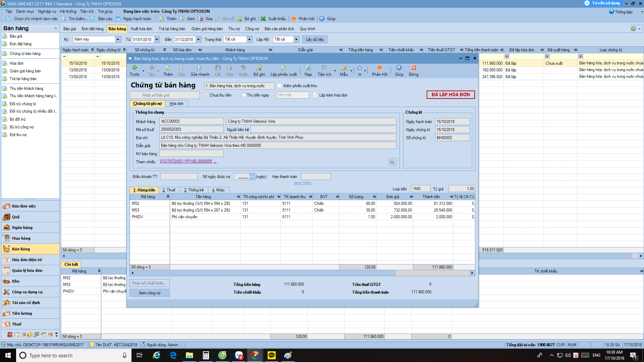This screenshot has height=362, width=644.
Task: Switch to 3. Thống kê tab
Action: 194,190
